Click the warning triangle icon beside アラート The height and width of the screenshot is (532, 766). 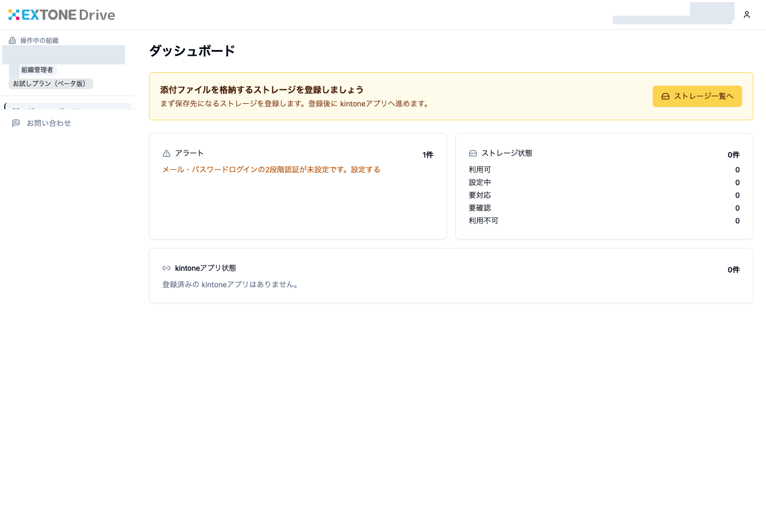point(166,153)
